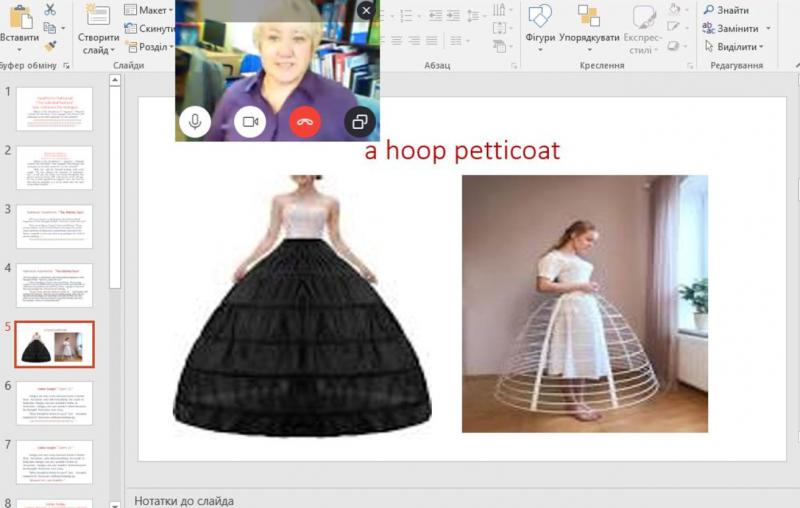Viewport: 800px width, 508px height.
Task: Open the Виділити select dropdown
Action: point(734,46)
